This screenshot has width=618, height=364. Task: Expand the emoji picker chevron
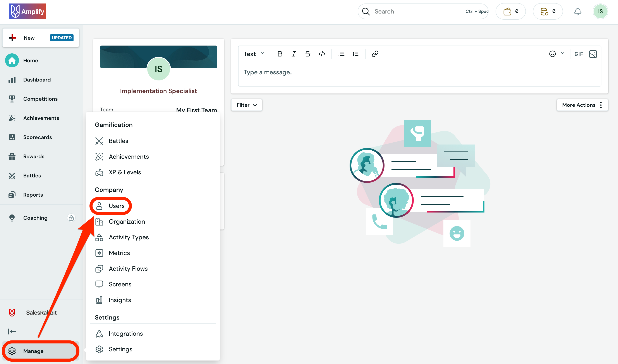coord(563,53)
